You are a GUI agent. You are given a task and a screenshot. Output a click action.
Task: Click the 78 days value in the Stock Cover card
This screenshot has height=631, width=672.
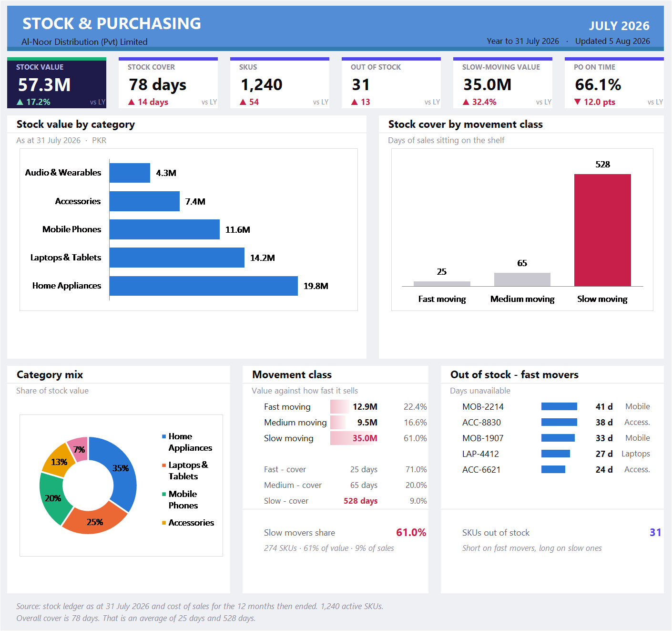point(158,85)
